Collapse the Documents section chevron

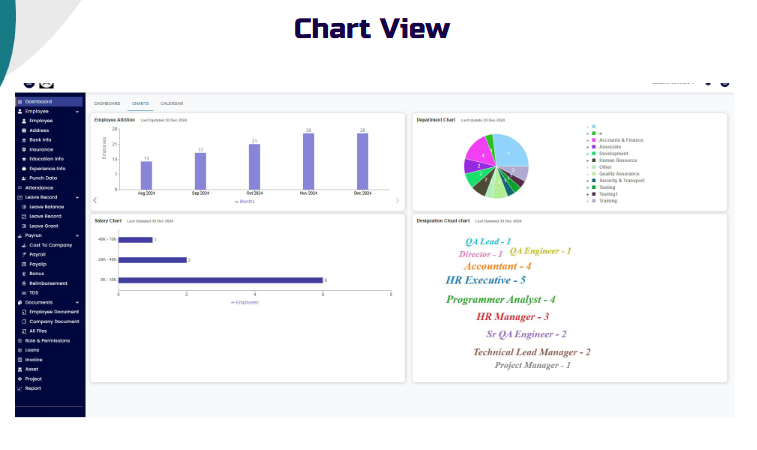77,302
